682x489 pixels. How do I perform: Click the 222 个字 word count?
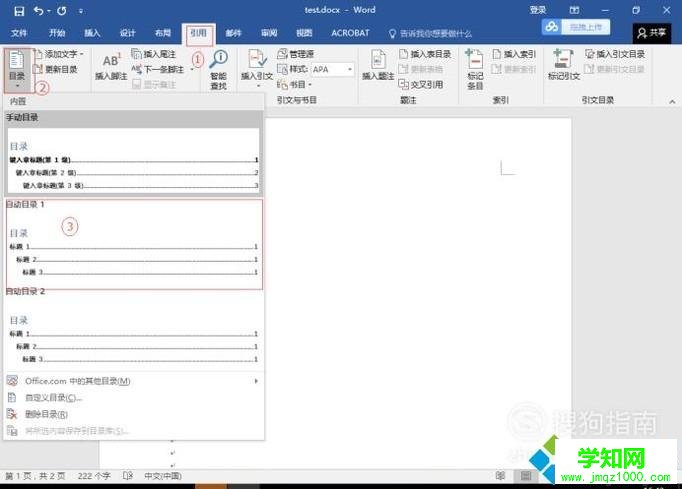click(x=94, y=476)
